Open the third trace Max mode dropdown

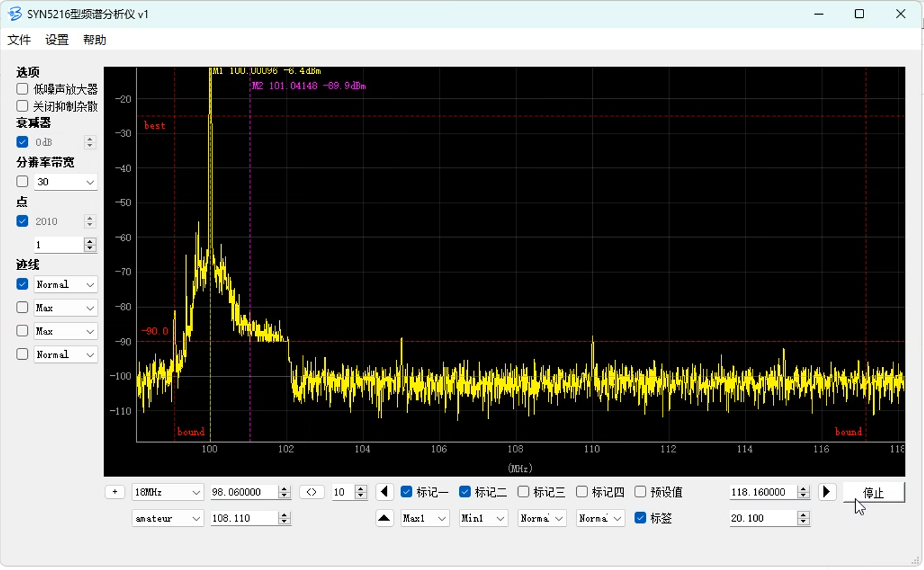click(x=66, y=331)
